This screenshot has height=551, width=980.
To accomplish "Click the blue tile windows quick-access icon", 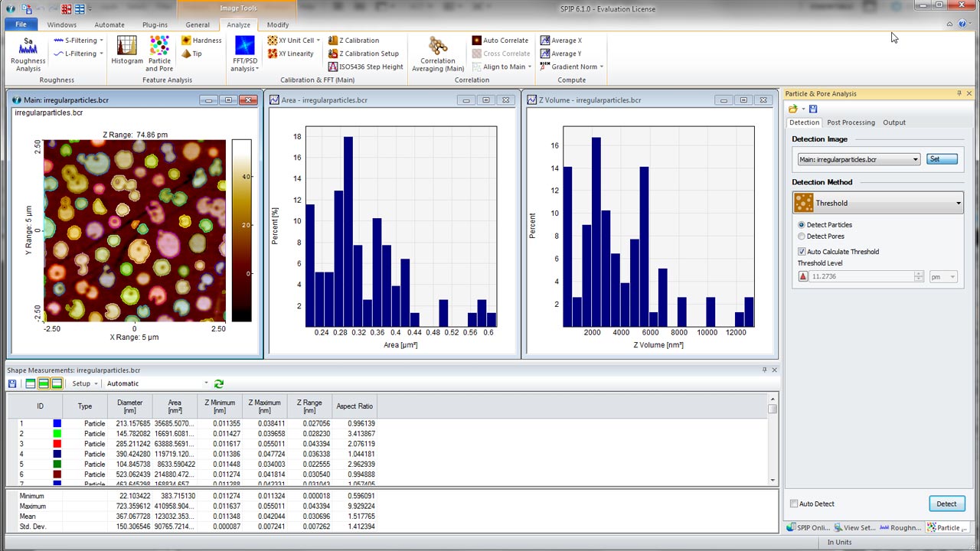I will 80,9.
